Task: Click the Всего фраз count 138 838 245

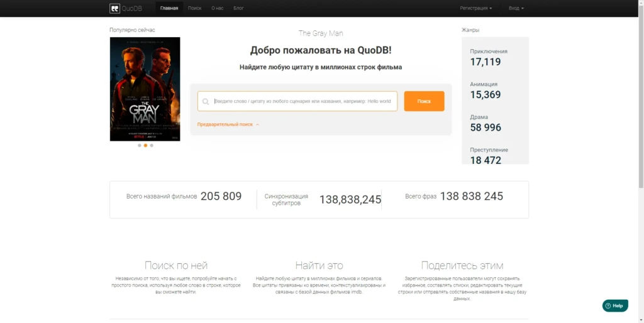Action: pos(472,196)
